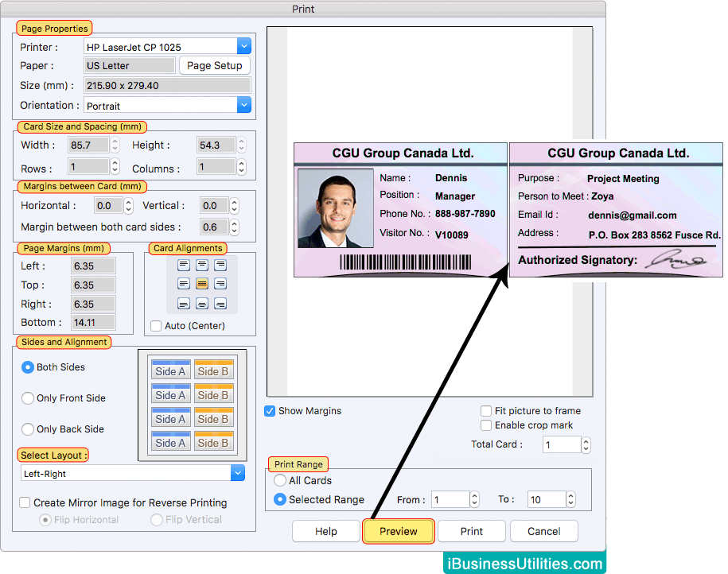Click the margin between card sides stepper
This screenshot has height=574, width=728.
(235, 227)
